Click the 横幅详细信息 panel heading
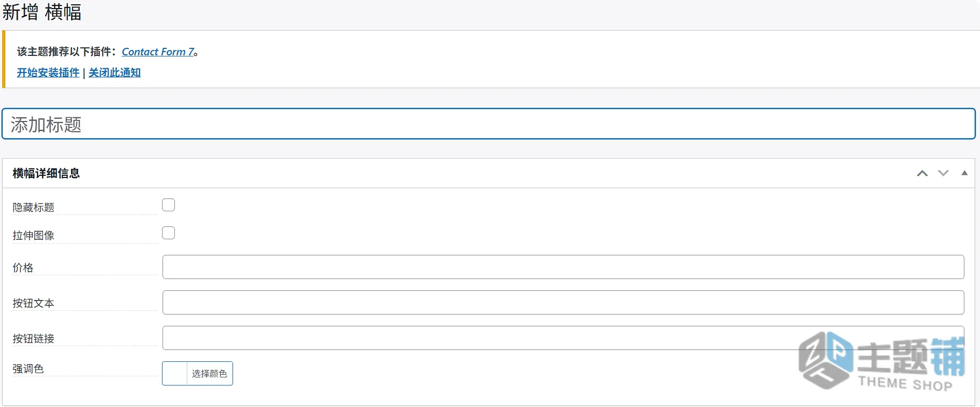Image resolution: width=980 pixels, height=407 pixels. click(46, 173)
